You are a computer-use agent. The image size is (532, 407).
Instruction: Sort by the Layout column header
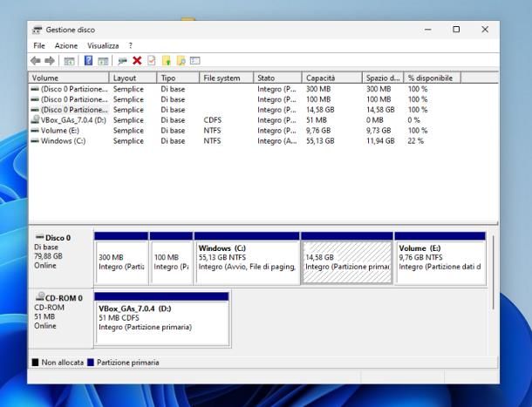[x=133, y=78]
